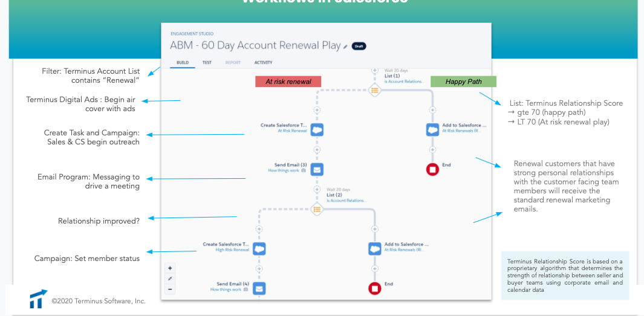
Task: Click the End stop node under Happy Path
Action: [x=432, y=169]
